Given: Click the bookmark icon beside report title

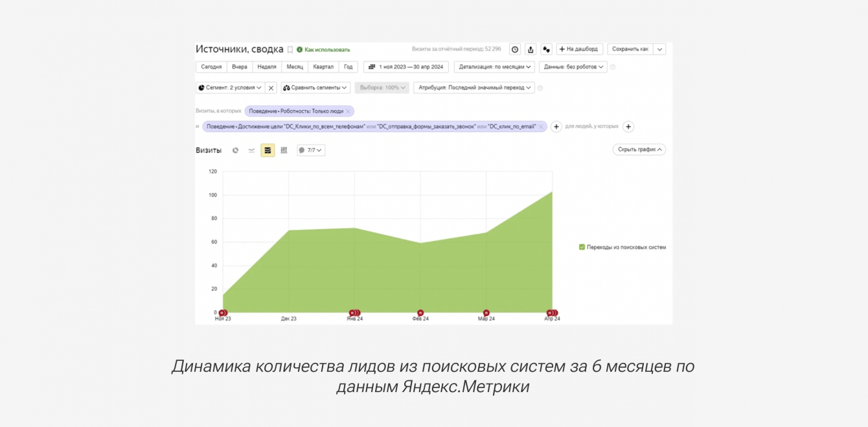Looking at the screenshot, I should pos(290,50).
